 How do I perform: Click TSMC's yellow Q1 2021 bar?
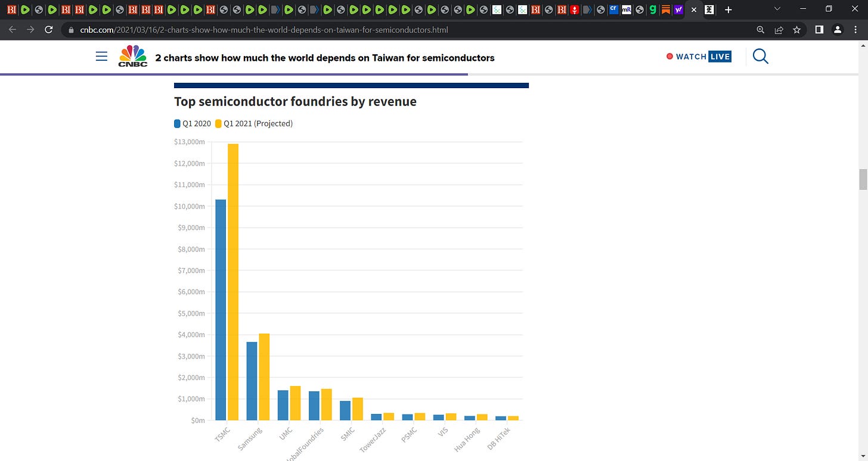coord(233,282)
